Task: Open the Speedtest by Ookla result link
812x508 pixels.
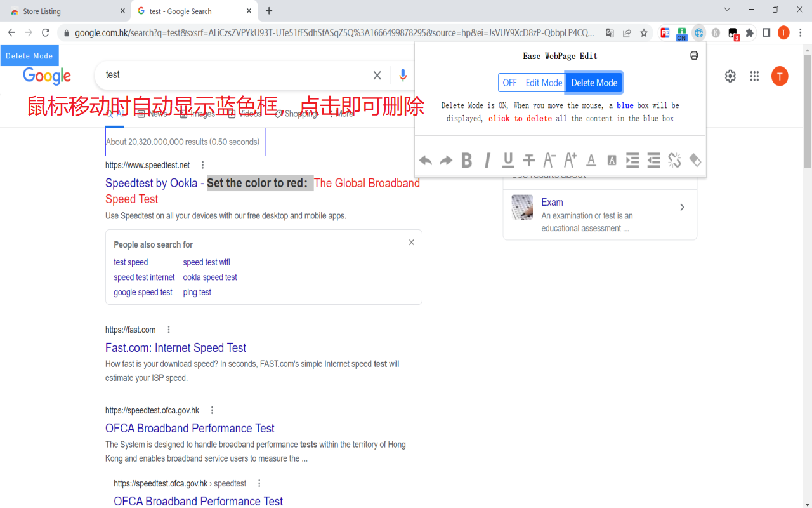Action: pyautogui.click(x=263, y=190)
